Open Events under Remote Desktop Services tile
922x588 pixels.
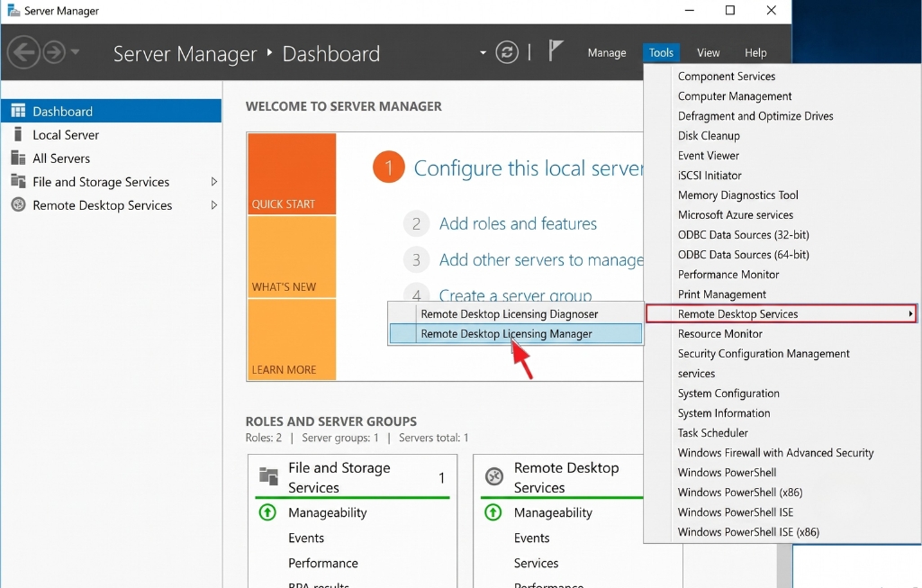point(531,538)
